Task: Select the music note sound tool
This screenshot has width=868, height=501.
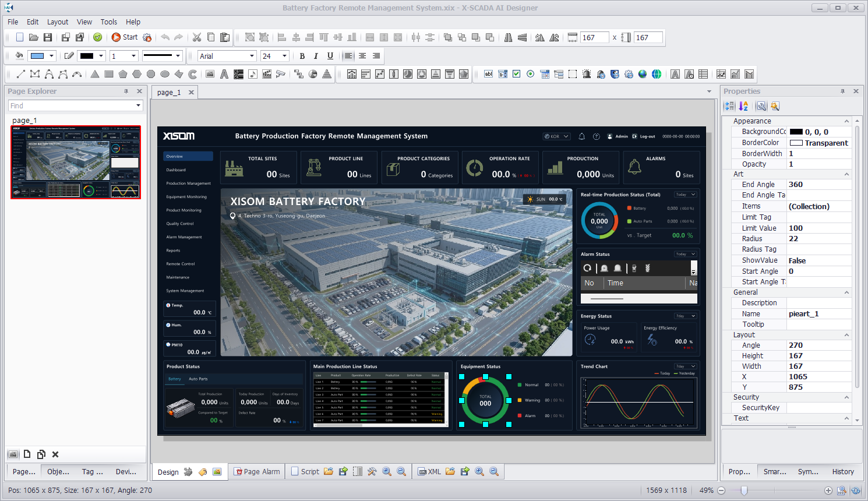Action: coord(252,74)
